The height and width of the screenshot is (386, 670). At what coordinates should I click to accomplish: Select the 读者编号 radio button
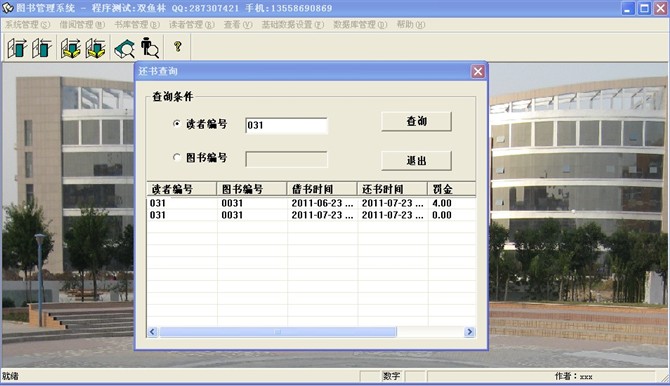click(x=176, y=124)
